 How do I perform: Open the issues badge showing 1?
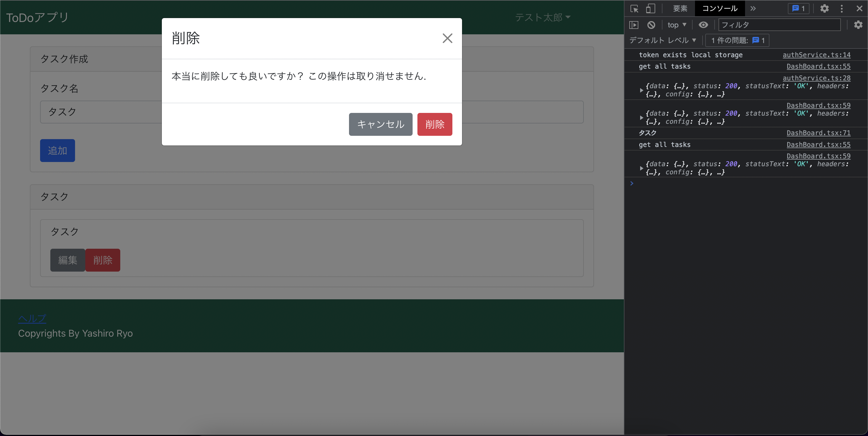[799, 8]
